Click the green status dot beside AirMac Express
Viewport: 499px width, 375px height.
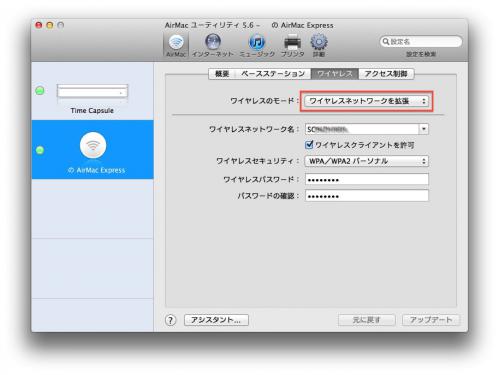pos(40,150)
